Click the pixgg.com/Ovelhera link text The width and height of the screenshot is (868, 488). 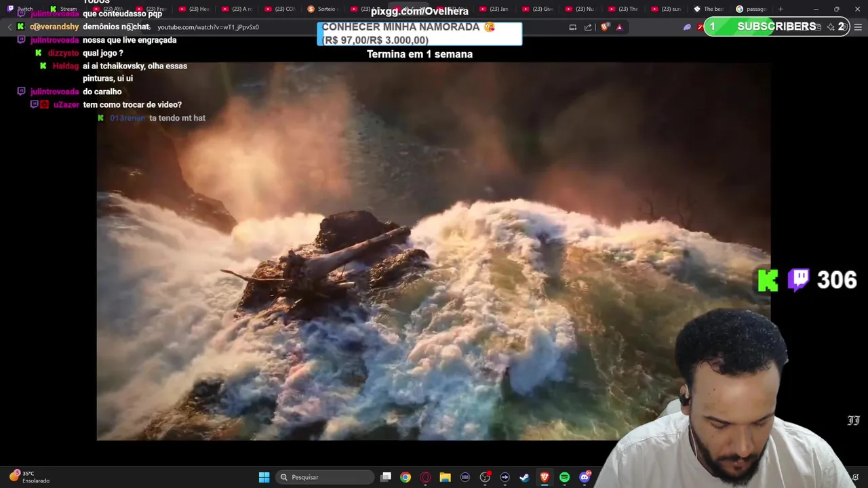(x=419, y=11)
